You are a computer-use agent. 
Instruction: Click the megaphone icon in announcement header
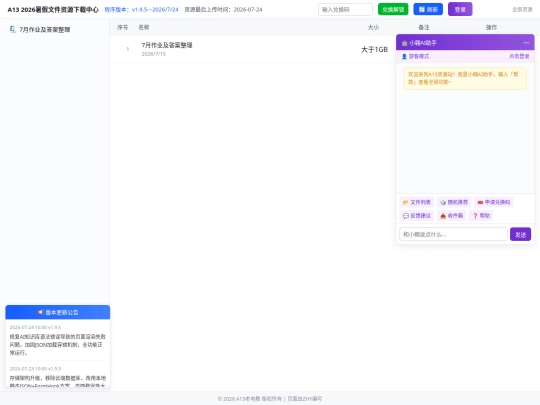point(41,312)
